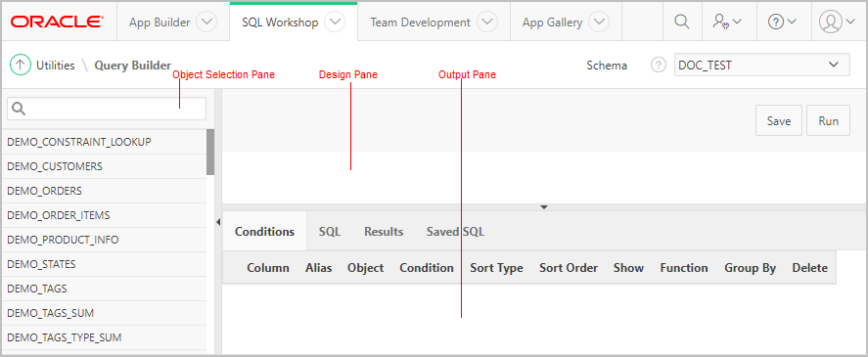
Task: Click the search magnifier icon in header
Action: pyautogui.click(x=682, y=22)
